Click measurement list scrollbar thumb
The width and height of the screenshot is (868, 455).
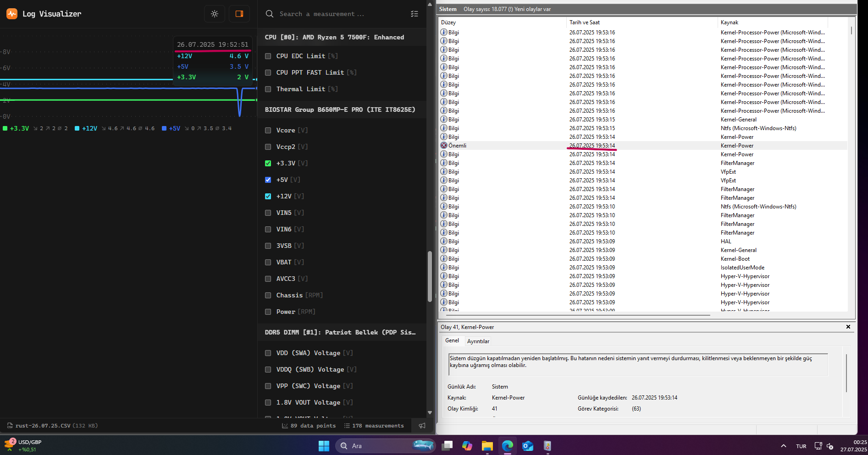coord(430,276)
